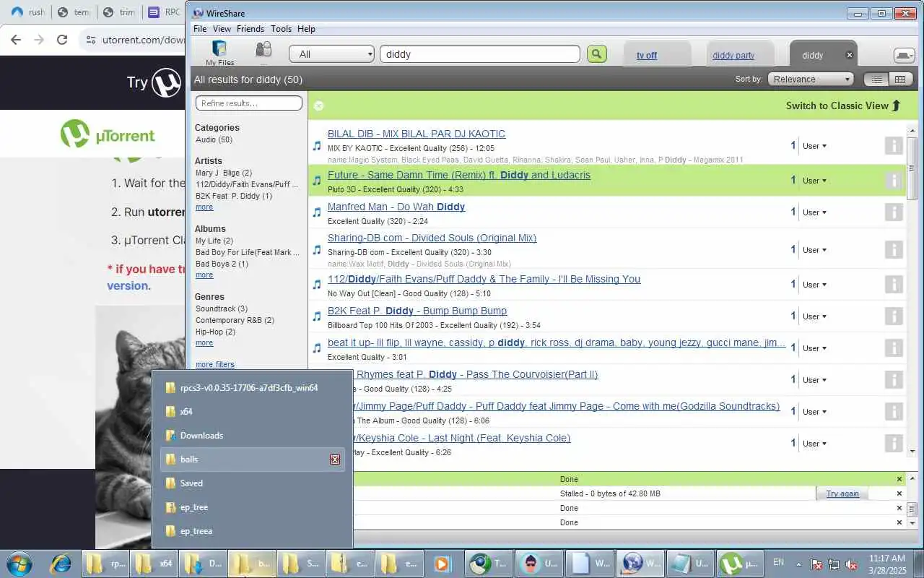
Task: Select ep_tree in the taskbar folder list
Action: (x=252, y=507)
